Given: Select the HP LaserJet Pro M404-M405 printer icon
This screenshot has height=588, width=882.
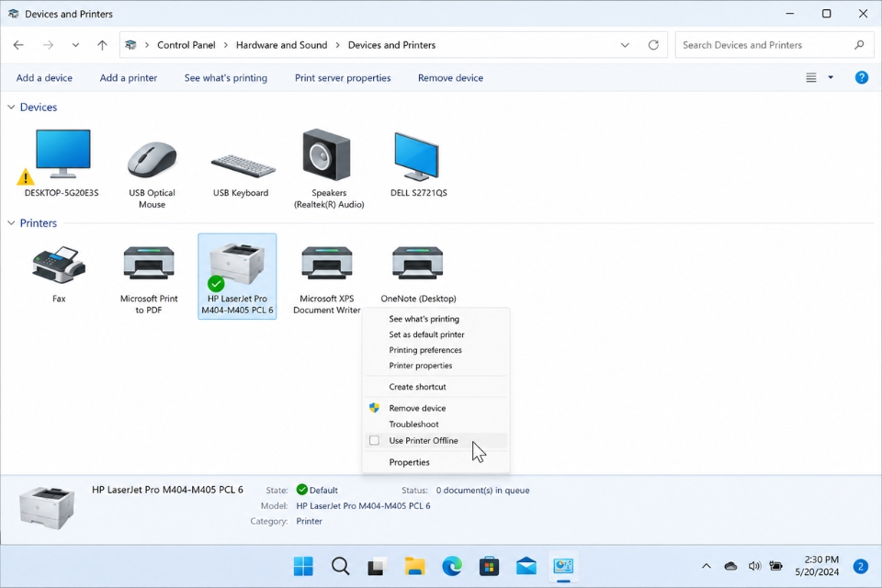Looking at the screenshot, I should pos(237,264).
